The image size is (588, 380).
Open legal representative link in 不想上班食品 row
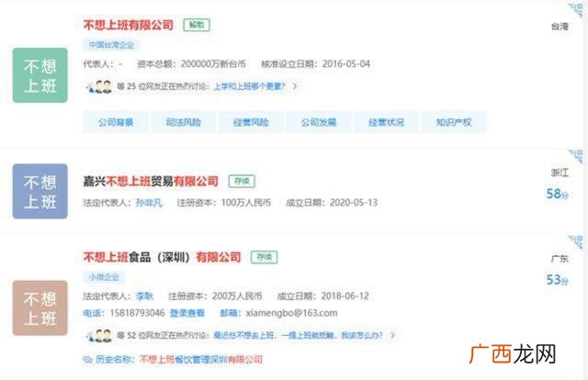[144, 296]
